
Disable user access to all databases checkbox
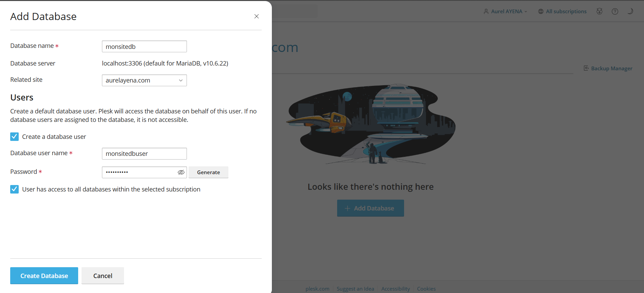[x=14, y=189]
